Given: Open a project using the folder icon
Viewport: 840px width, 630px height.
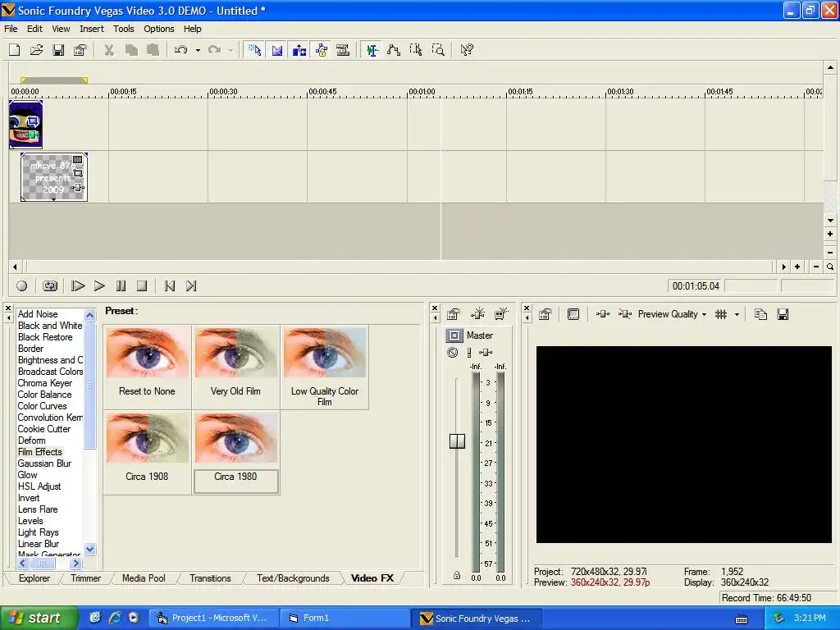Looking at the screenshot, I should click(36, 50).
